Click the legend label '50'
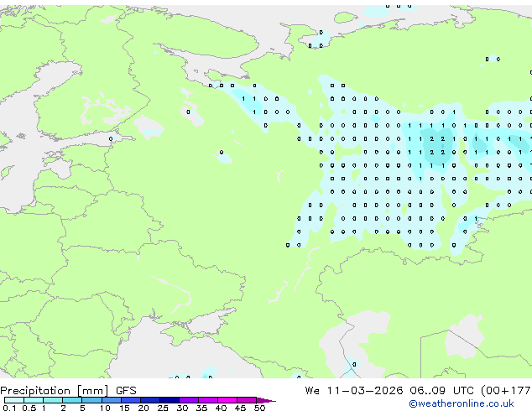Image resolution: width=532 pixels, height=411 pixels. tap(259, 408)
